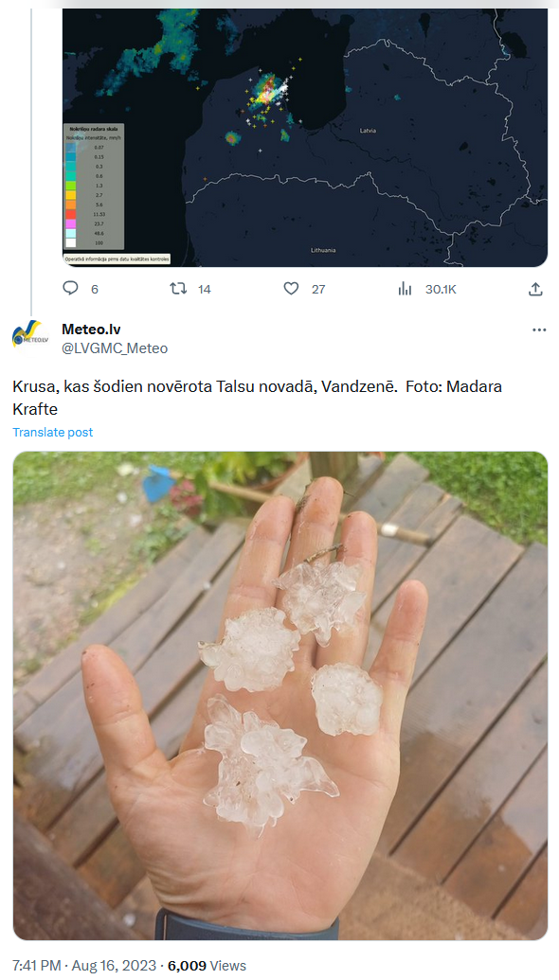Open view analytics bar chart icon
559x980 pixels.
coord(406,288)
